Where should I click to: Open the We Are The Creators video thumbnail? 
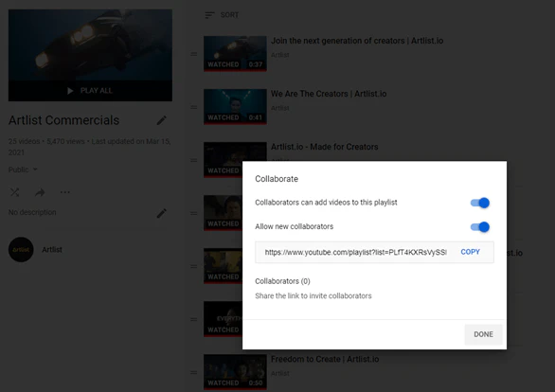click(x=235, y=106)
